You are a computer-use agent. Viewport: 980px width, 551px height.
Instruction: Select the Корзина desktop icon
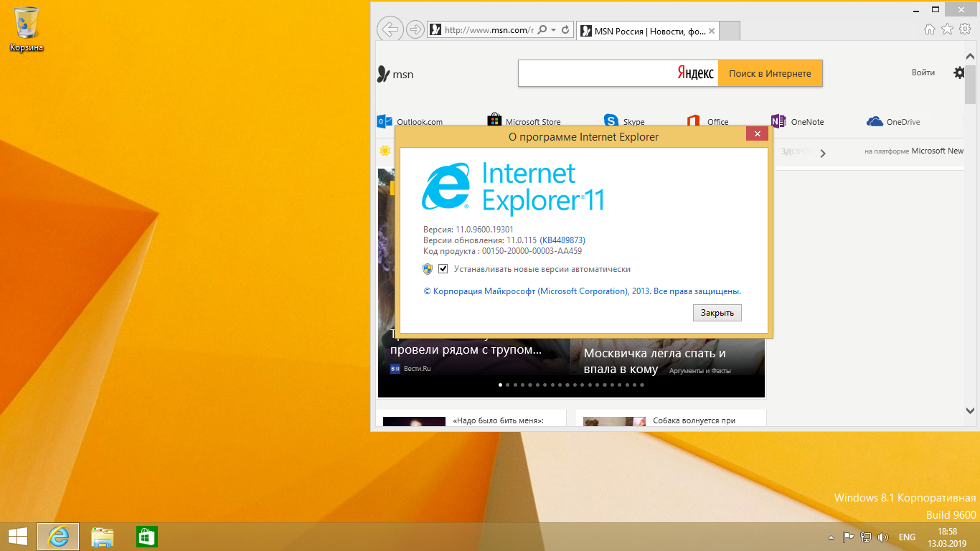pyautogui.click(x=27, y=29)
